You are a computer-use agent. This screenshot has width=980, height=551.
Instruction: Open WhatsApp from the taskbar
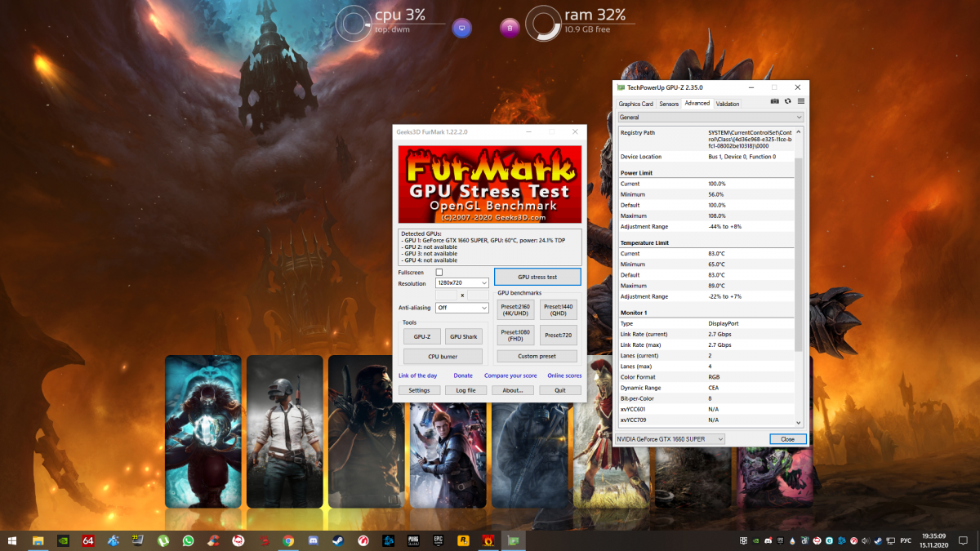coord(189,540)
